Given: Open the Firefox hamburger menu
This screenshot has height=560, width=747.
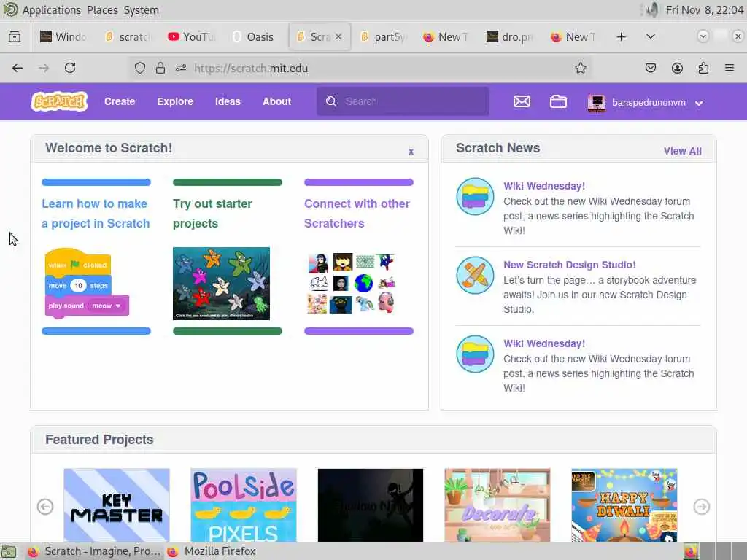Looking at the screenshot, I should 729,68.
